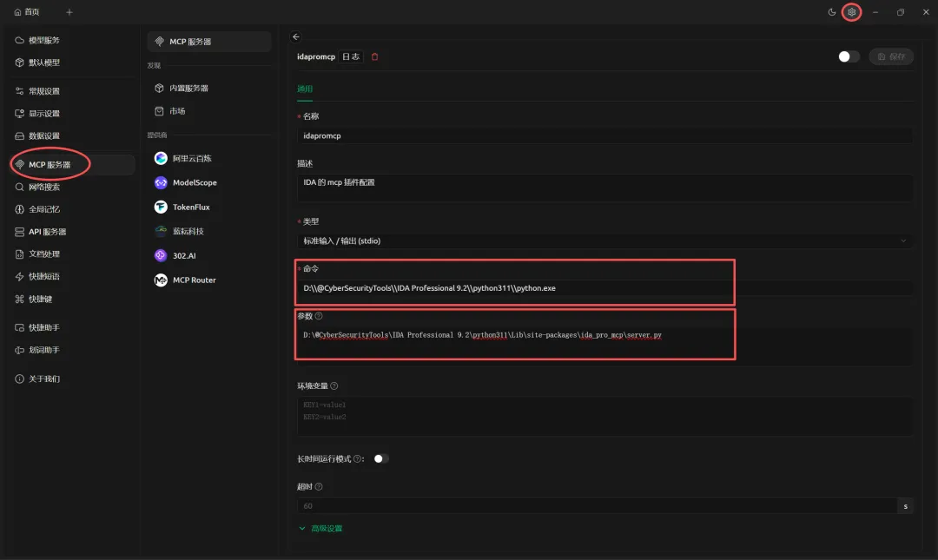This screenshot has width=938, height=560.
Task: Open Default Model settings
Action: 37,63
